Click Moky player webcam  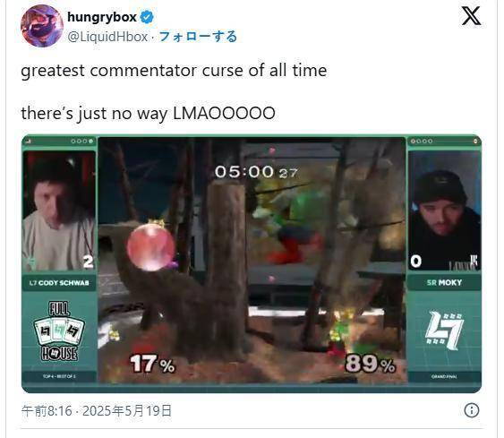click(x=445, y=211)
